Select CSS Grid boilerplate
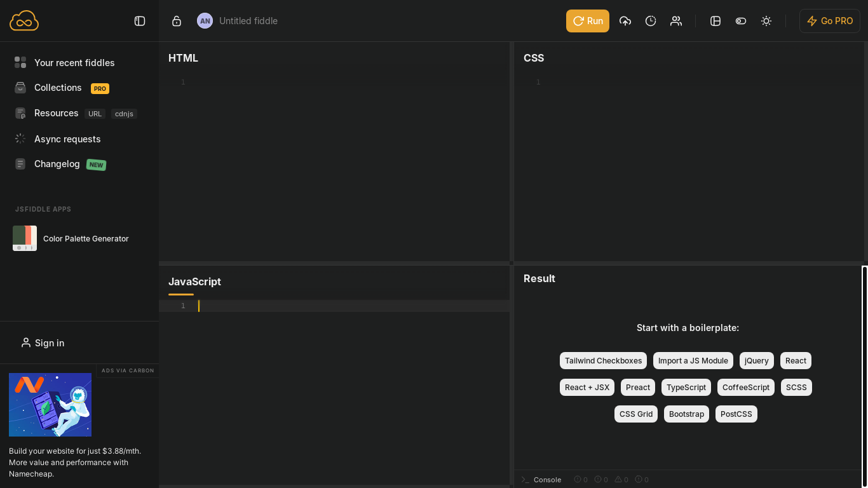868x488 pixels. point(636,414)
